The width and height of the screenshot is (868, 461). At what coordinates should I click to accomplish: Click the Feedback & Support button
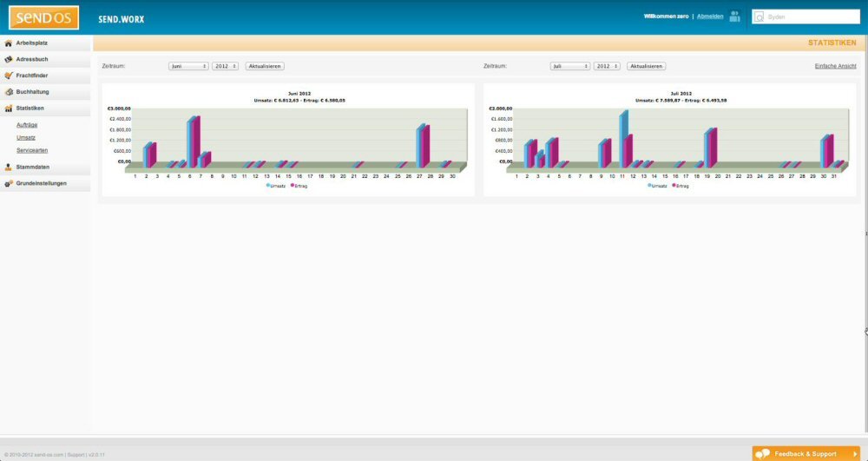click(x=806, y=454)
